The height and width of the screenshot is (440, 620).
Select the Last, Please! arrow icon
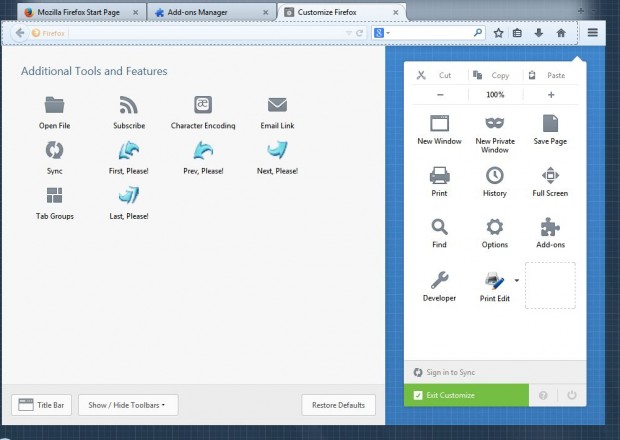click(129, 195)
